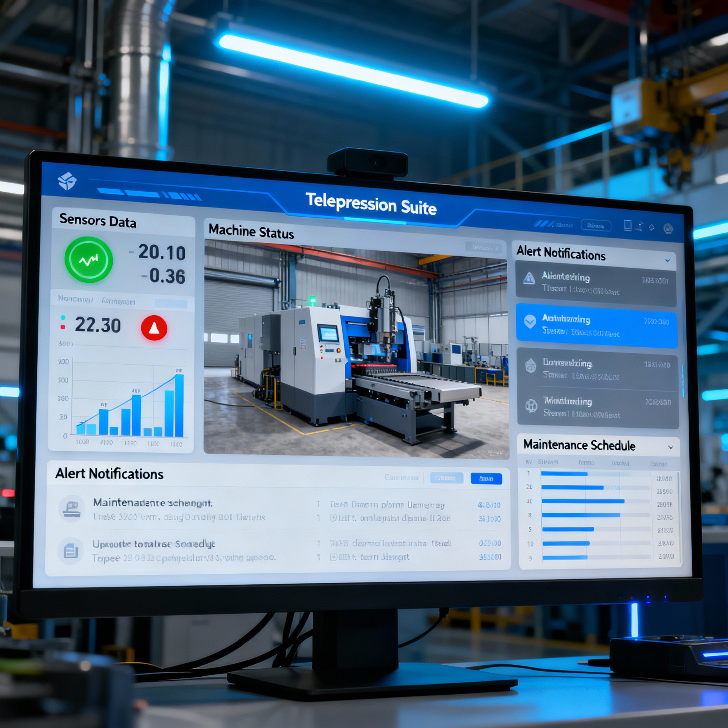Viewport: 728px width, 728px height.
Task: Click the triangle warning icon on first alert
Action: tap(529, 278)
